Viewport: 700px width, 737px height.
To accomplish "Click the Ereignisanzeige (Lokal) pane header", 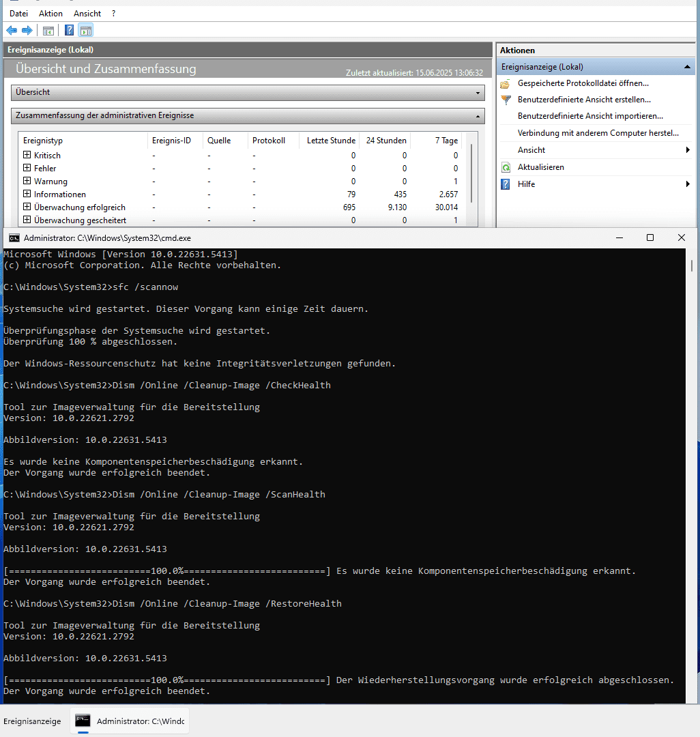I will pos(248,50).
